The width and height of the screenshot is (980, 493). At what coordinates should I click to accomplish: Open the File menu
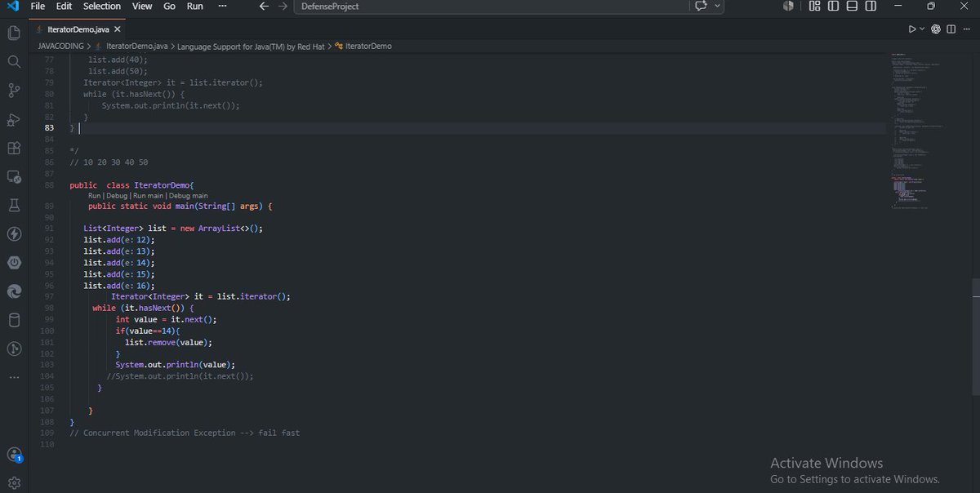pos(38,6)
